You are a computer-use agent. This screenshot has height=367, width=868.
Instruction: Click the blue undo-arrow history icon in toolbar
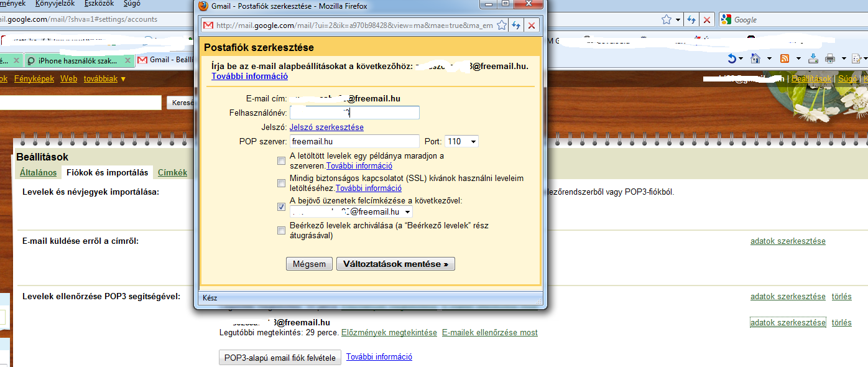pos(732,58)
